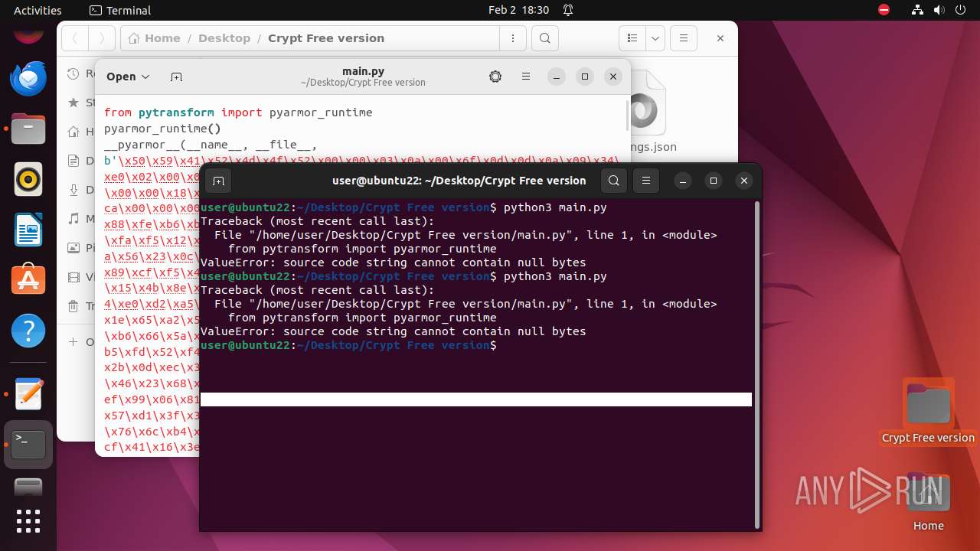This screenshot has height=551, width=980.
Task: Open the path bar options menu in Files
Action: point(512,38)
